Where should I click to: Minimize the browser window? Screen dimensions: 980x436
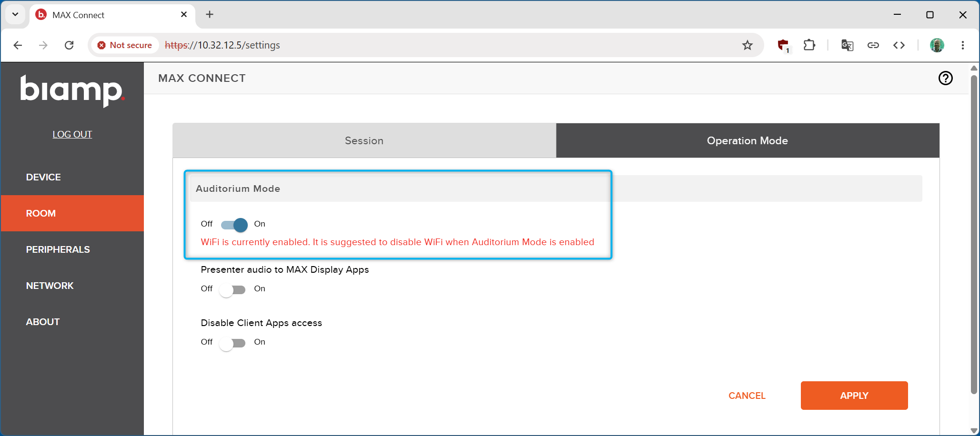(x=897, y=15)
